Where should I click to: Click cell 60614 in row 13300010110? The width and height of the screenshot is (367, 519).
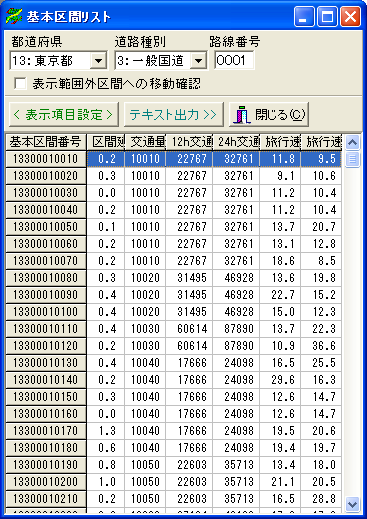pos(189,329)
